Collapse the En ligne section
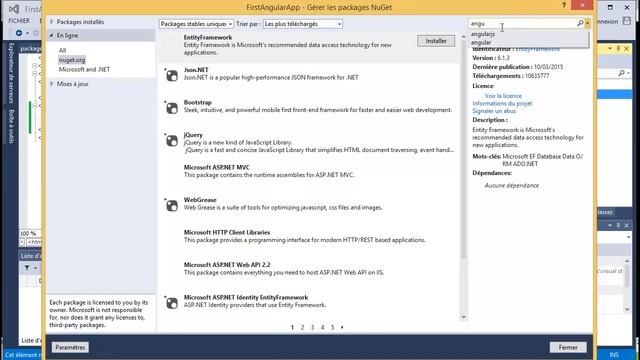This screenshot has width=640, height=360. pyautogui.click(x=52, y=36)
